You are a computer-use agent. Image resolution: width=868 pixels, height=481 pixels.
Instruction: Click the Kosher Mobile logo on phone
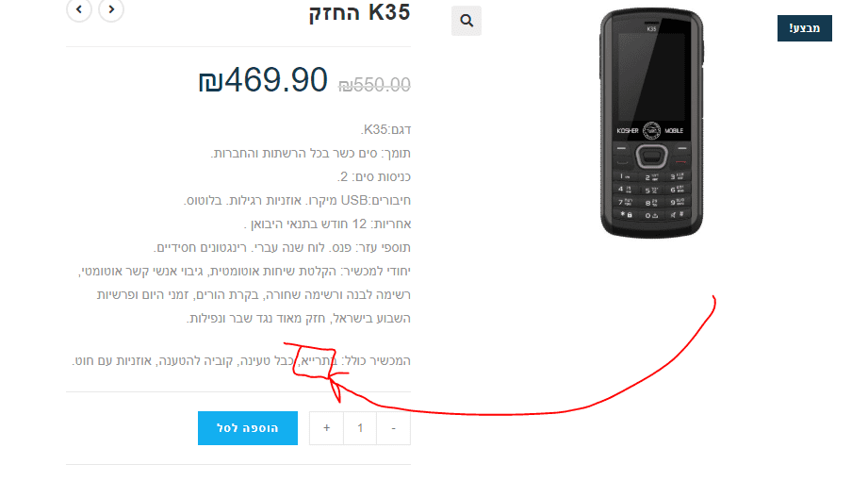coord(650,131)
